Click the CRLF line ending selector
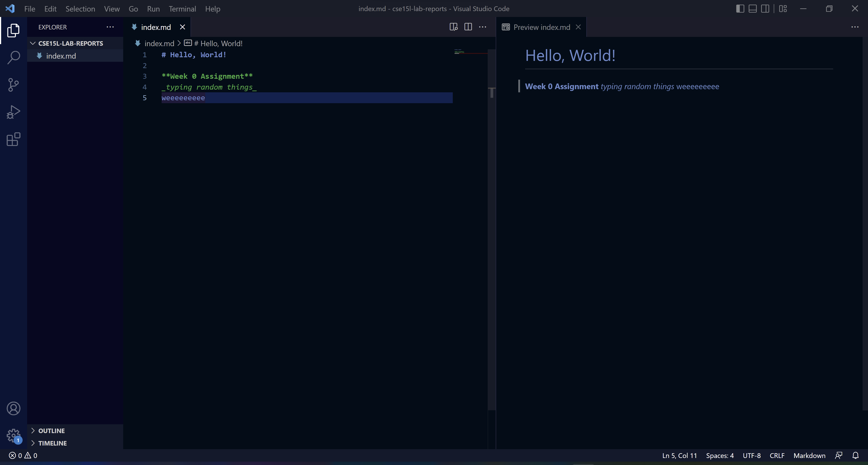 click(x=777, y=455)
